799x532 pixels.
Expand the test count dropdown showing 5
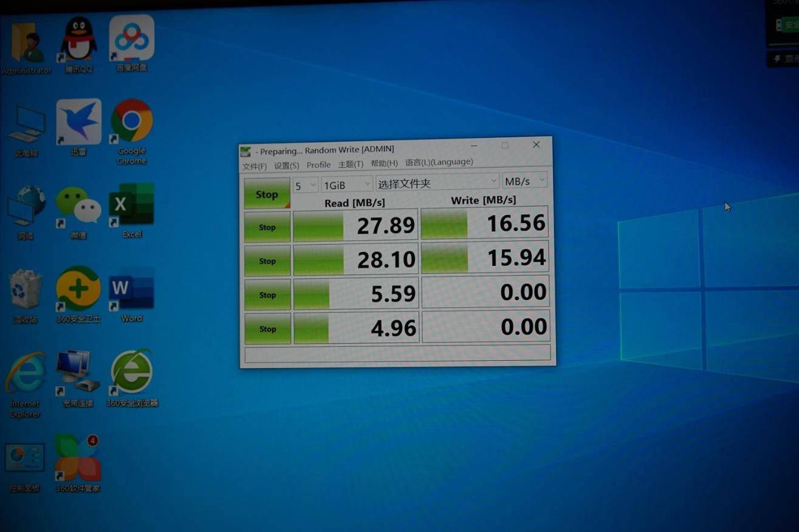click(306, 185)
